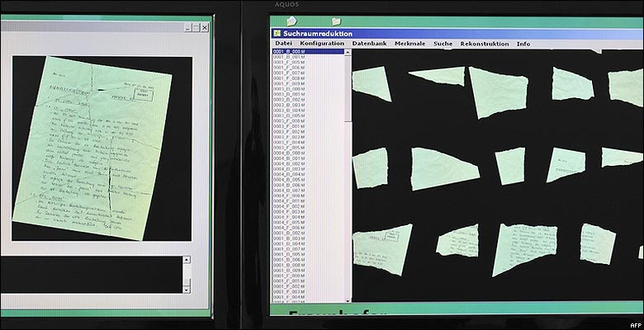The image size is (644, 330).
Task: Open the Konfiguration menu
Action: click(322, 44)
